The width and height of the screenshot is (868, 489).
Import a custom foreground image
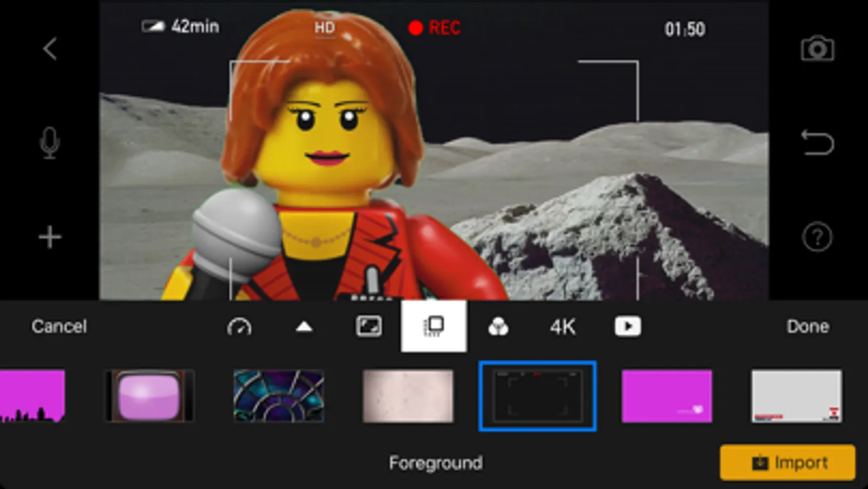(788, 462)
